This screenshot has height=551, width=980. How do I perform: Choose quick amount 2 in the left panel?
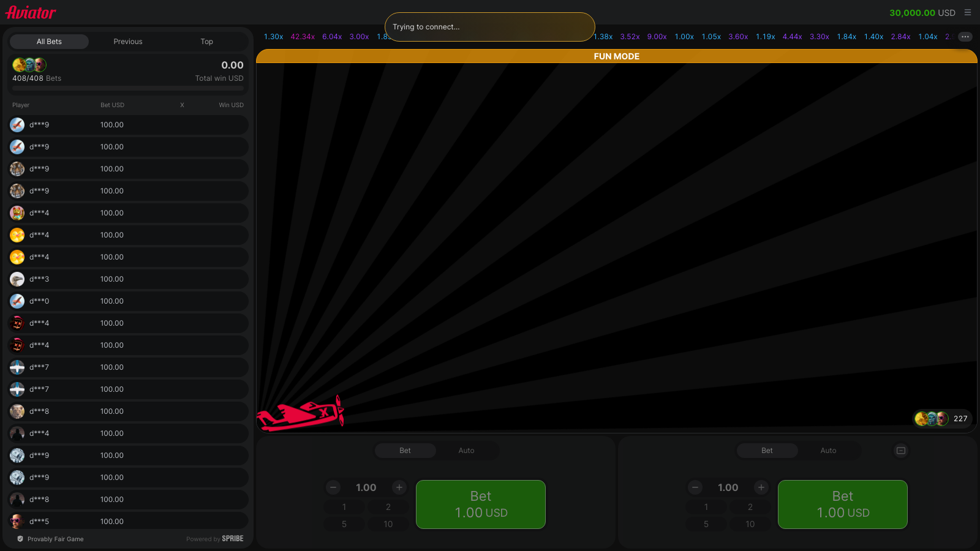[388, 507]
